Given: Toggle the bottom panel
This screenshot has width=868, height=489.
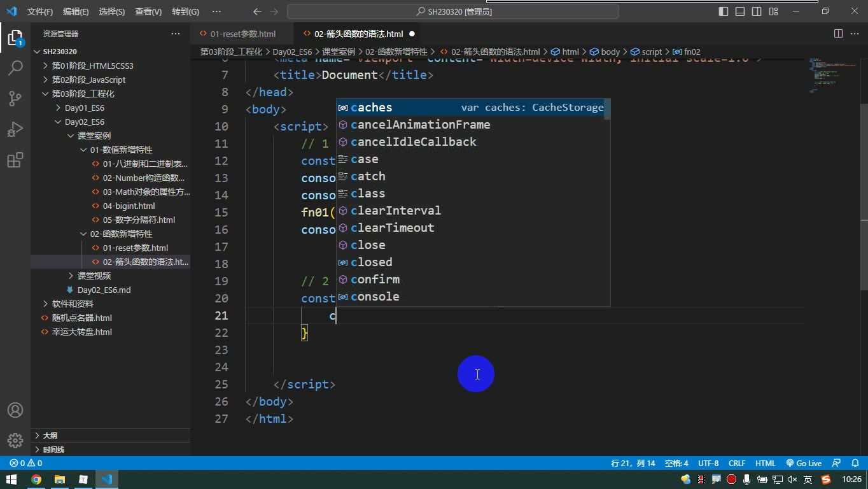Looking at the screenshot, I should [740, 11].
